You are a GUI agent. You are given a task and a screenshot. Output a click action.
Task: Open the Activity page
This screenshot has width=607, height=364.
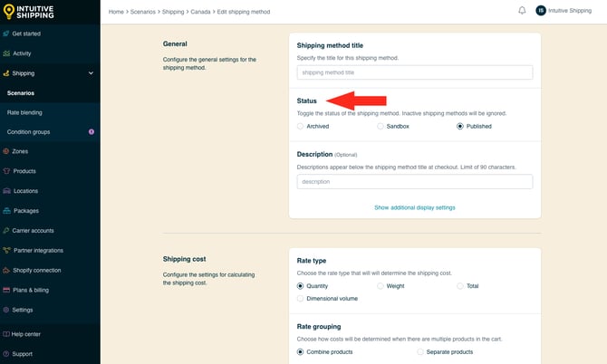(x=22, y=53)
